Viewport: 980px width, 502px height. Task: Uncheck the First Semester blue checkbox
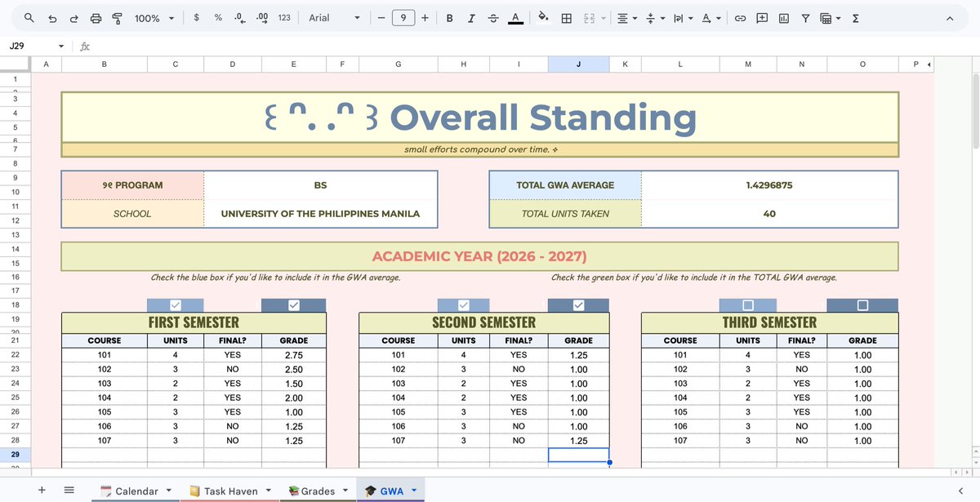(x=175, y=305)
